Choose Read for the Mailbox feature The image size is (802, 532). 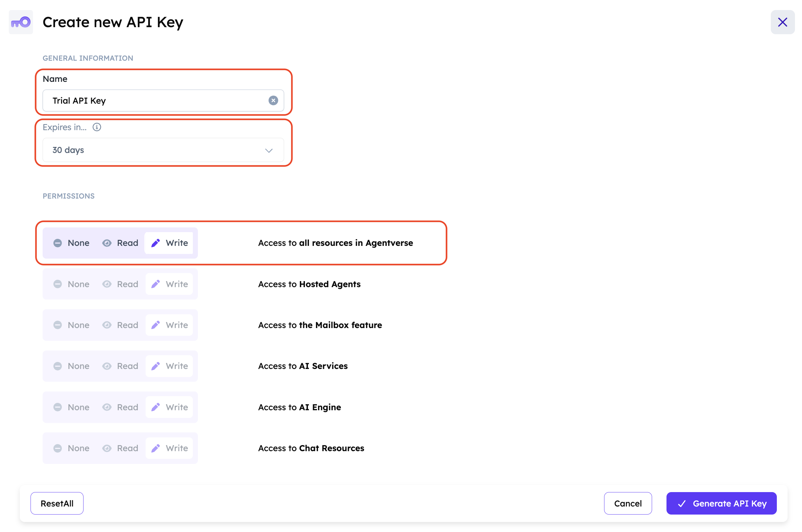point(120,325)
